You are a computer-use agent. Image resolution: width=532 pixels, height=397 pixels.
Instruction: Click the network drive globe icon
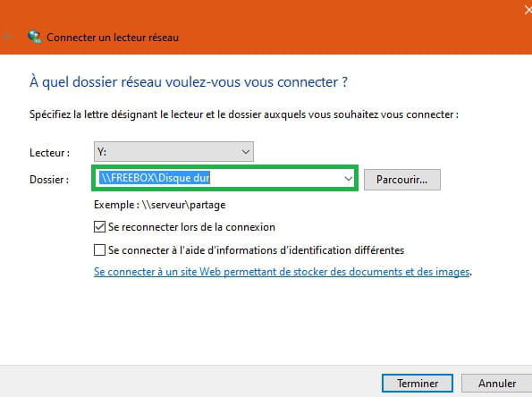click(34, 37)
